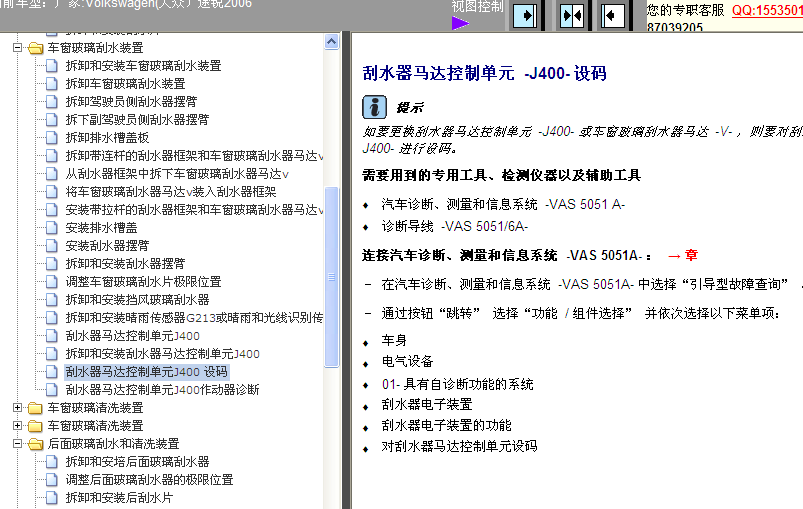803x509 pixels.
Task: Click the heading 刮水器马达控制单元 -J400- 设码
Action: point(484,73)
